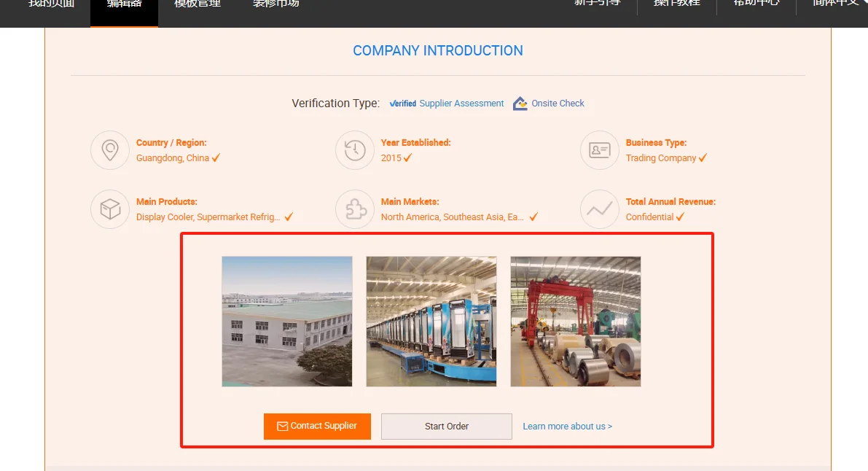Click the COMPANY INTRODUCTION heading
The image size is (868, 471).
point(438,50)
